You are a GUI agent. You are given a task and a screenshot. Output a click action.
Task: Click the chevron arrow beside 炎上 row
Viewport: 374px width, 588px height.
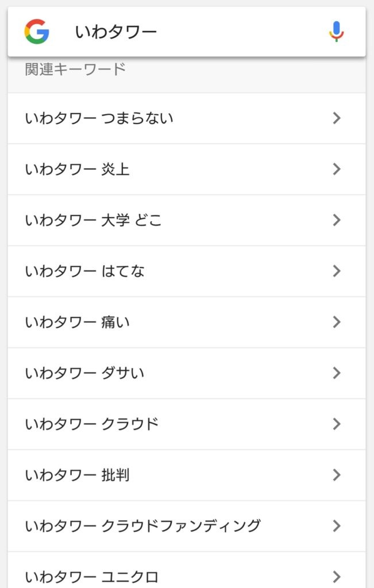(x=337, y=169)
